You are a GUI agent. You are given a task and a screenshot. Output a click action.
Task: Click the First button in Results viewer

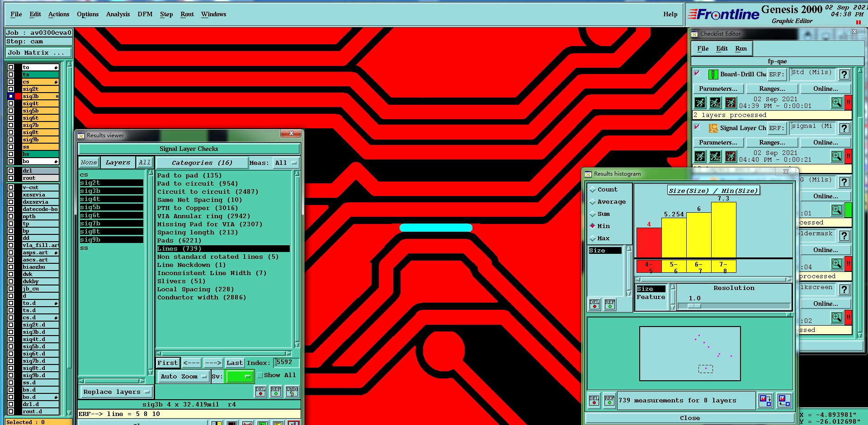click(168, 363)
